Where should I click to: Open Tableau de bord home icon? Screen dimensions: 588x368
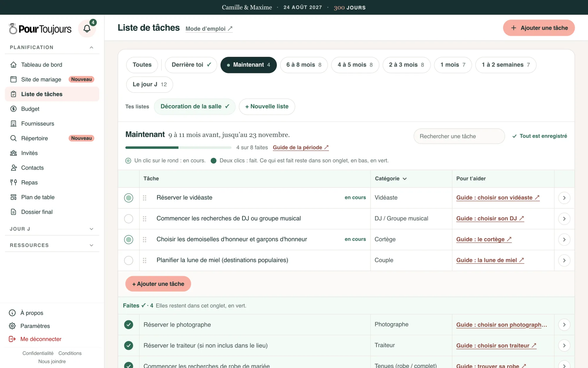[14, 65]
